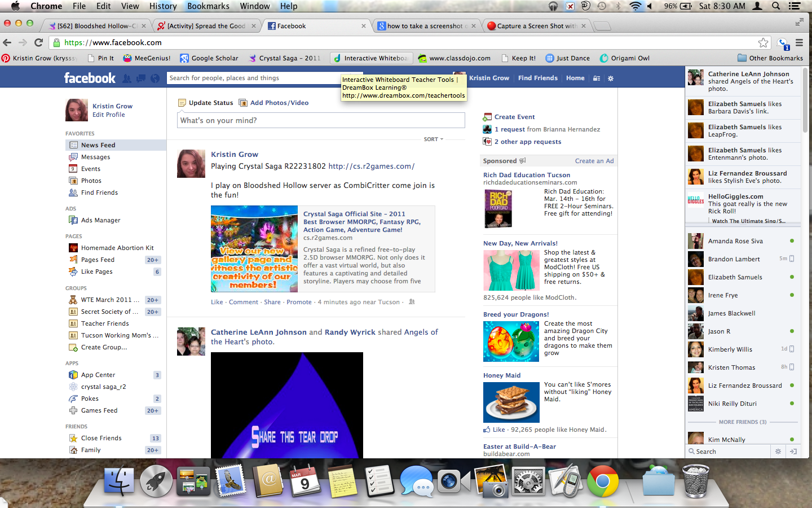Open the account settings gear in header
The width and height of the screenshot is (812, 508).
coord(610,78)
